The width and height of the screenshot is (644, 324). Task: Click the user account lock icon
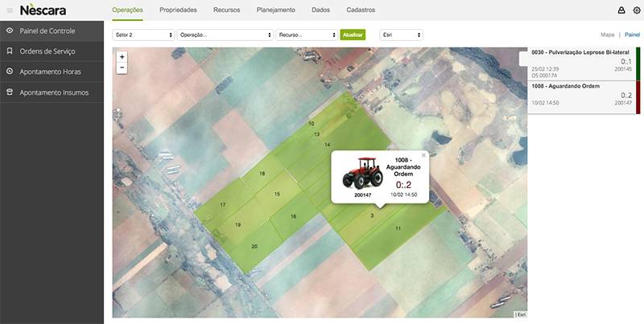[x=621, y=10]
